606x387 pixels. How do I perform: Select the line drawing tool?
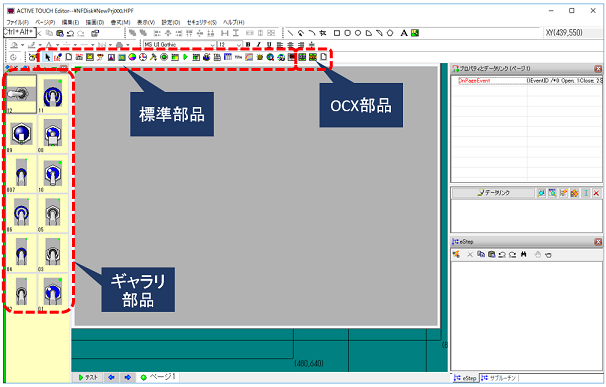[290, 33]
